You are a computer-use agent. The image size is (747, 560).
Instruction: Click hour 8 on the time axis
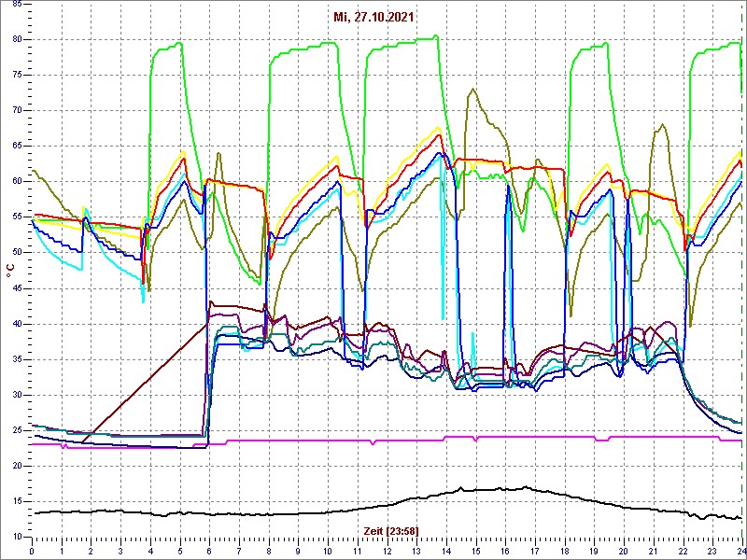pyautogui.click(x=269, y=549)
